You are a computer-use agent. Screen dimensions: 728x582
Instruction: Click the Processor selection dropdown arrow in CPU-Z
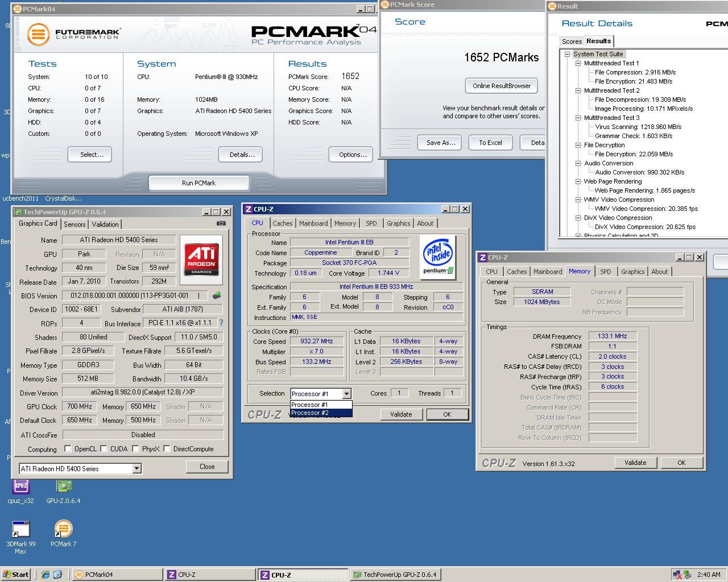[x=346, y=393]
